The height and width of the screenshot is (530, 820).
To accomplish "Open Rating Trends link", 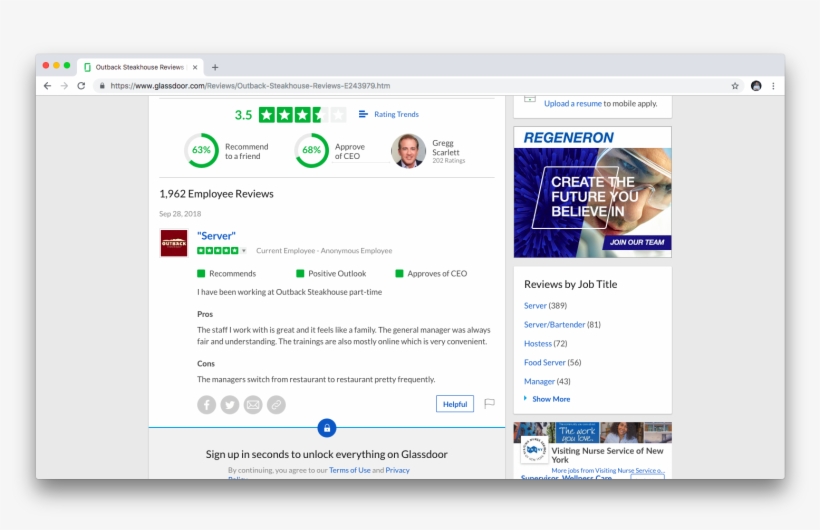I will [x=396, y=114].
